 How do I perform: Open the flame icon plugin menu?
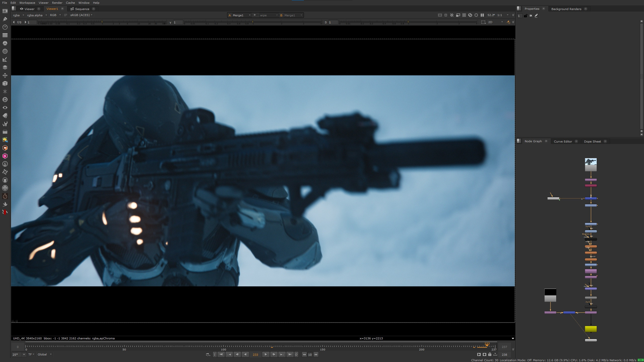point(5,164)
